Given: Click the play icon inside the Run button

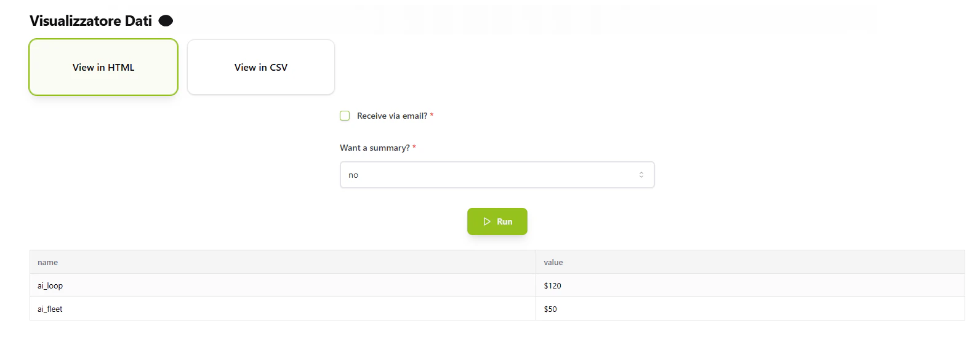Looking at the screenshot, I should point(488,221).
